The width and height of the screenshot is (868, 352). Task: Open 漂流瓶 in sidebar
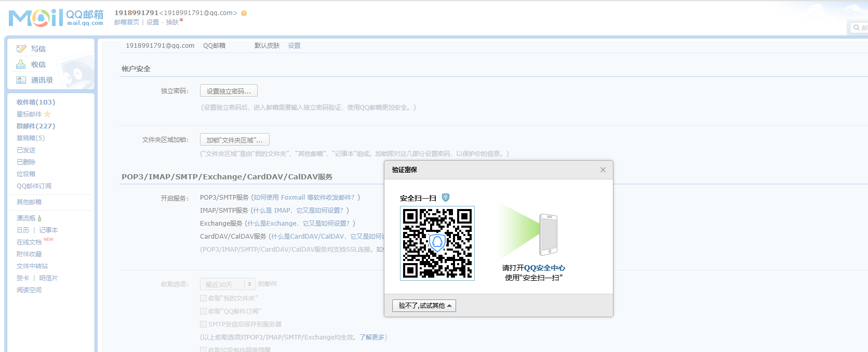26,218
